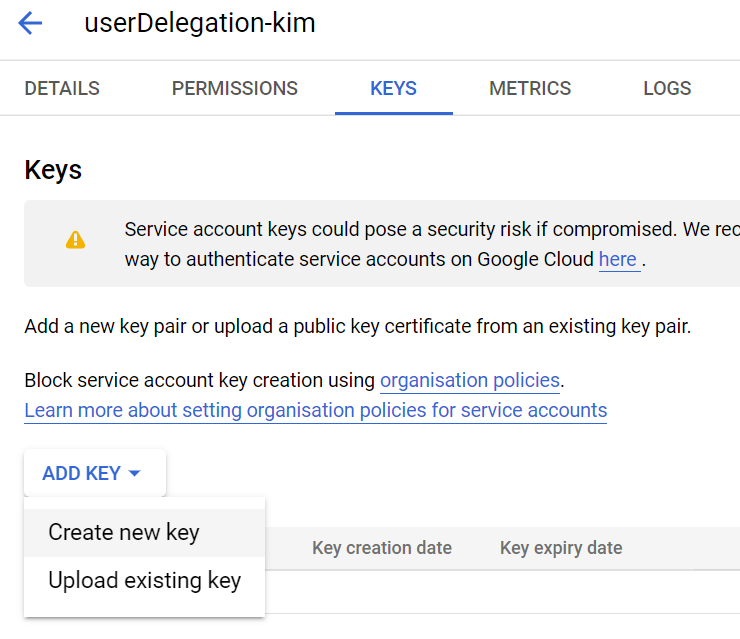Click the 'Keys' section heading
Image resolution: width=740 pixels, height=639 pixels.
pos(53,170)
